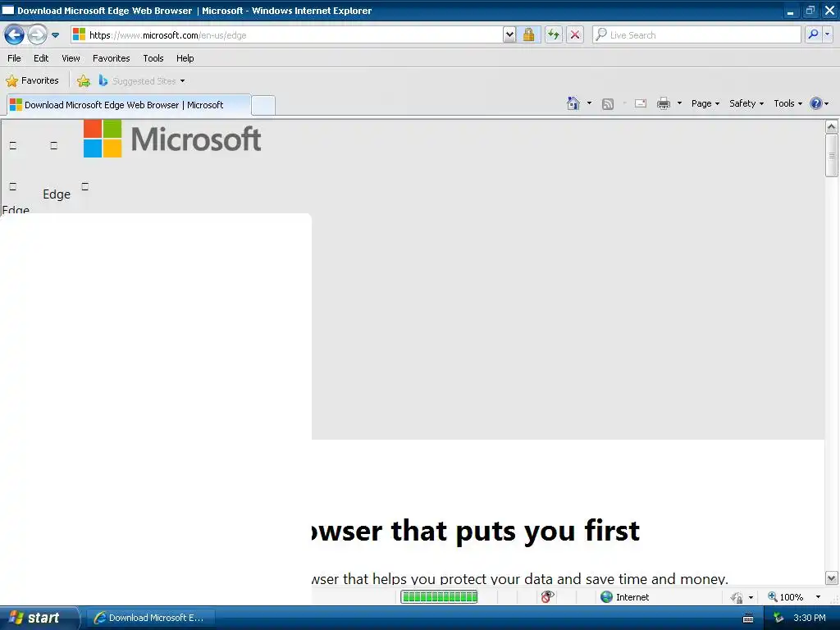Open the Favorites center star button
840x630 pixels.
(32, 80)
